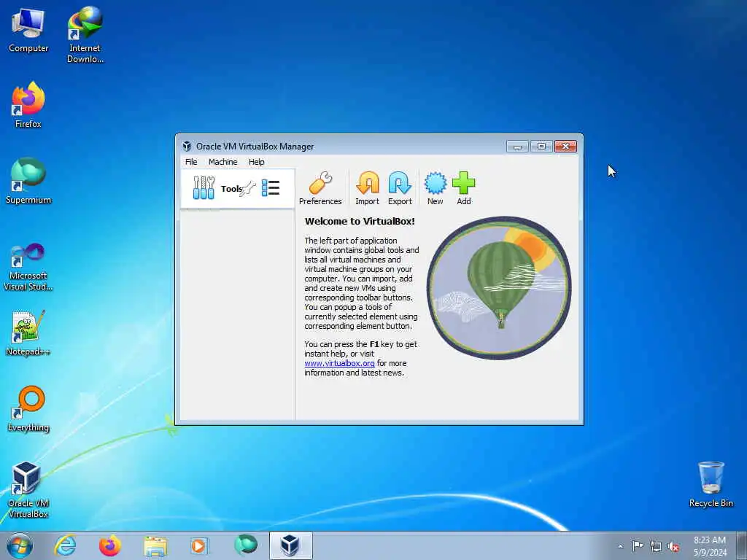
Task: Show hidden tray icons arrow
Action: point(620,546)
